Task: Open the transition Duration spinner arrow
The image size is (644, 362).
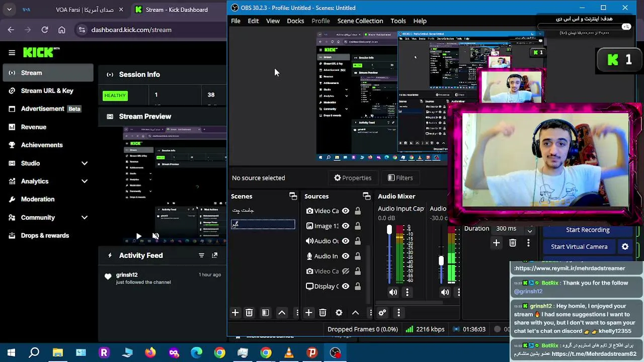Action: pyautogui.click(x=530, y=230)
